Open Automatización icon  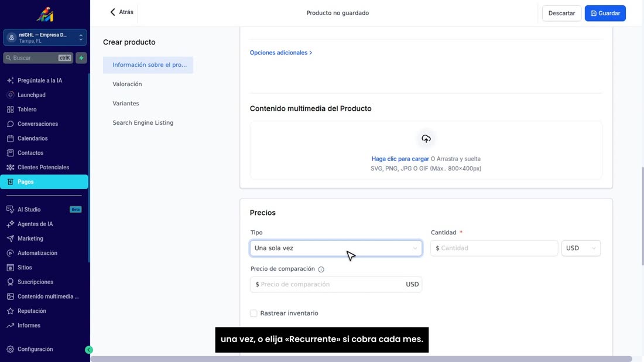(11, 253)
